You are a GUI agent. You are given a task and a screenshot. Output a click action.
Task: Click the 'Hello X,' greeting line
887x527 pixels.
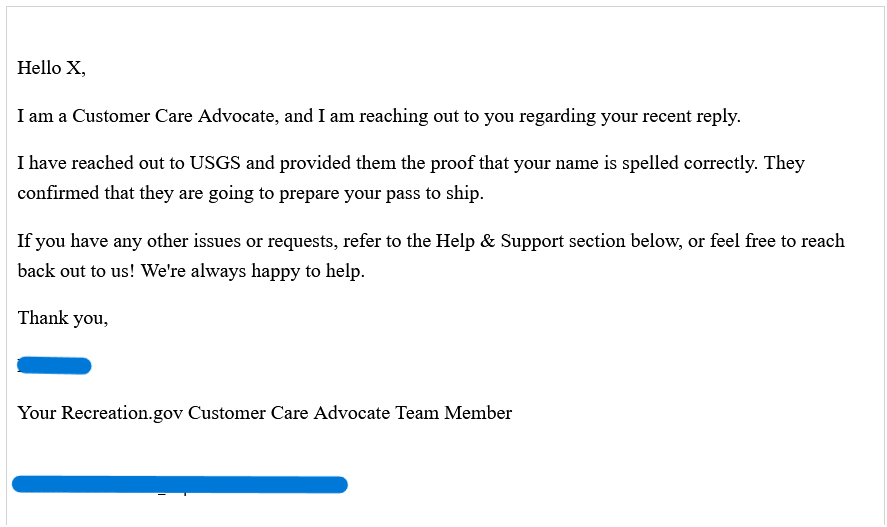pos(51,68)
